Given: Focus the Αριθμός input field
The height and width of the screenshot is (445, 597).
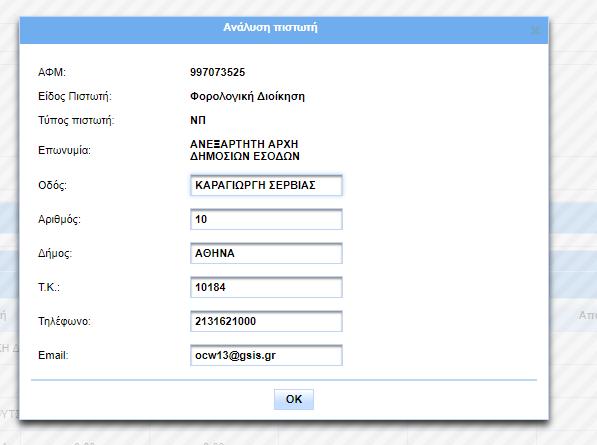Looking at the screenshot, I should 266,219.
